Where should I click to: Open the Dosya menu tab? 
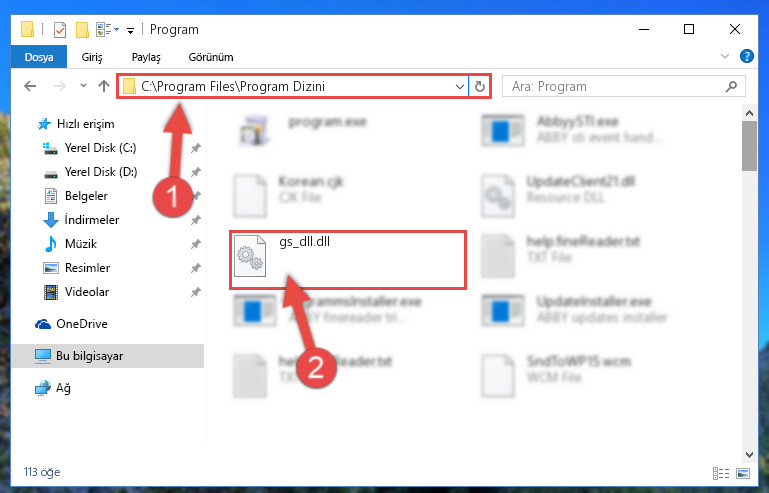39,57
